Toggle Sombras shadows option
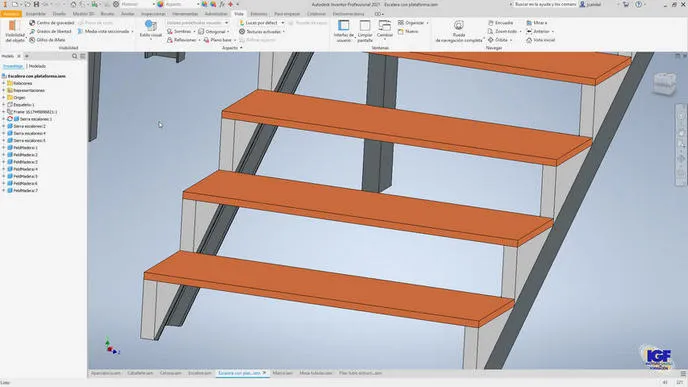The width and height of the screenshot is (688, 387). [179, 32]
